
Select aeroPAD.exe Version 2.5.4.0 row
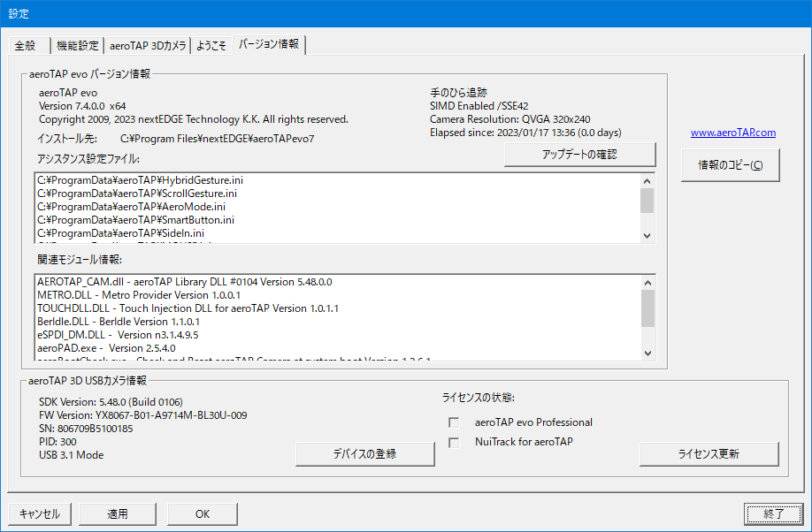click(338, 348)
